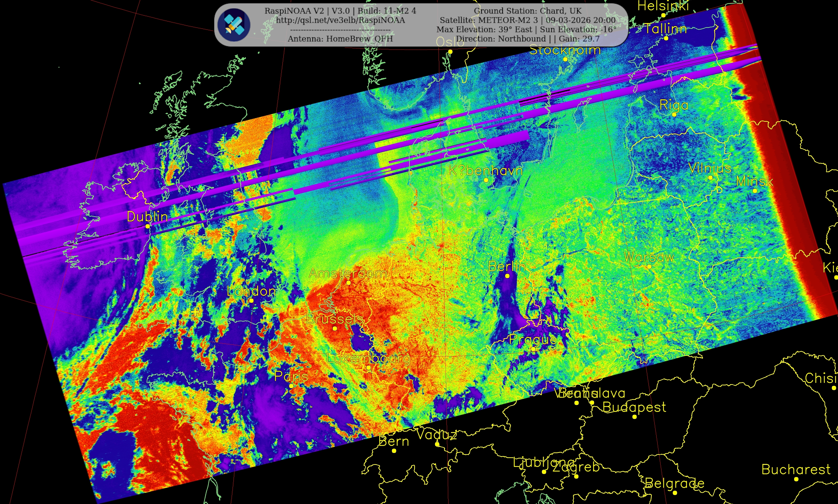Click the Amsterdam city label
Screen dimensions: 838x504
(348, 273)
